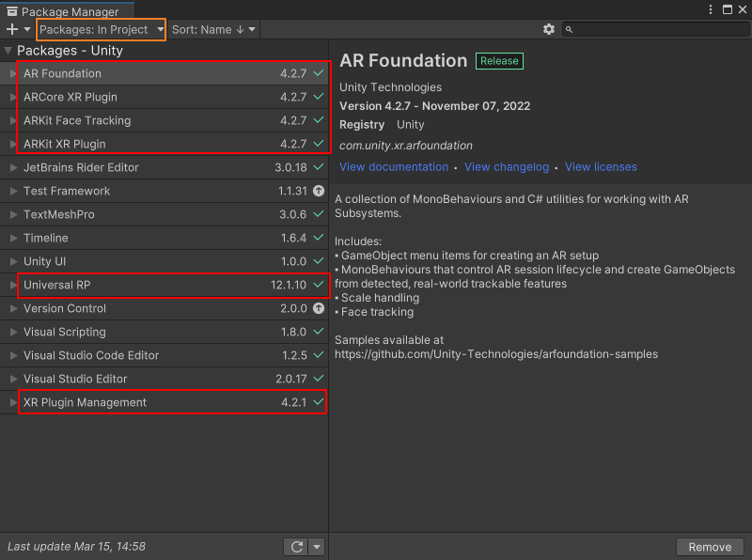Click the installed checkmark for ARKit XR Plugin
The width and height of the screenshot is (752, 560).
click(x=319, y=144)
